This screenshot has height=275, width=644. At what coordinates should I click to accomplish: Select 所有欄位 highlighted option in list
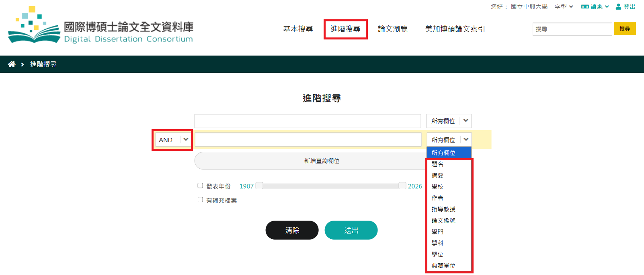pyautogui.click(x=449, y=153)
